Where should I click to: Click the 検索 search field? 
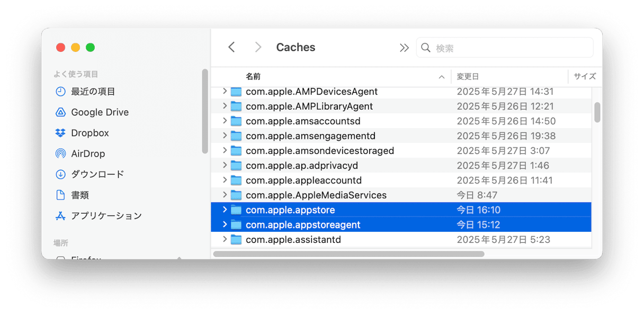pos(511,48)
